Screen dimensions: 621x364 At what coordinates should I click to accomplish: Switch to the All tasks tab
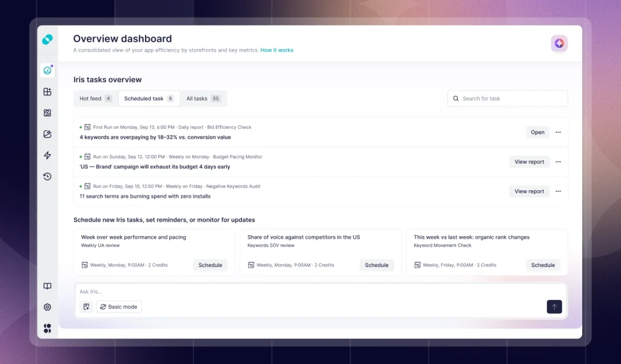coord(203,99)
